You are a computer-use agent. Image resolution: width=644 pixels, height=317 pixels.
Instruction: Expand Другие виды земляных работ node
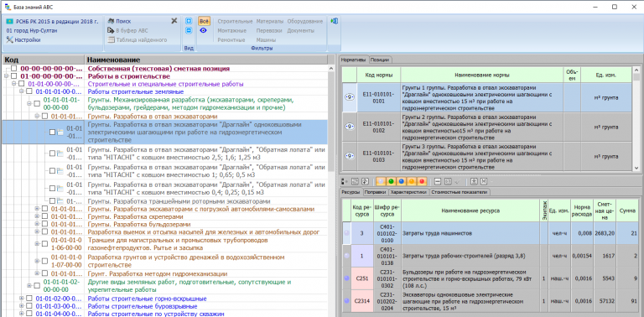click(29, 285)
